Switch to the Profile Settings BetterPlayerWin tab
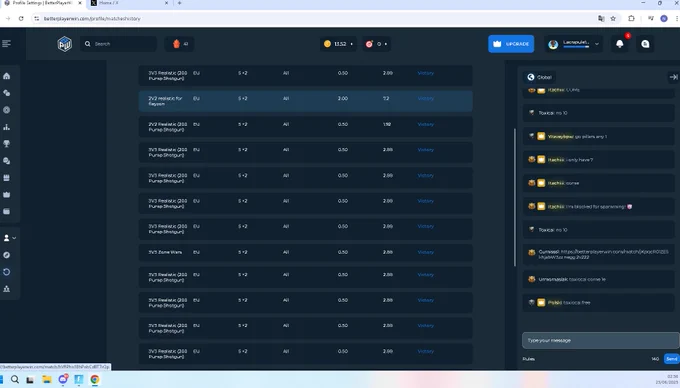The width and height of the screenshot is (680, 388). pos(42,3)
